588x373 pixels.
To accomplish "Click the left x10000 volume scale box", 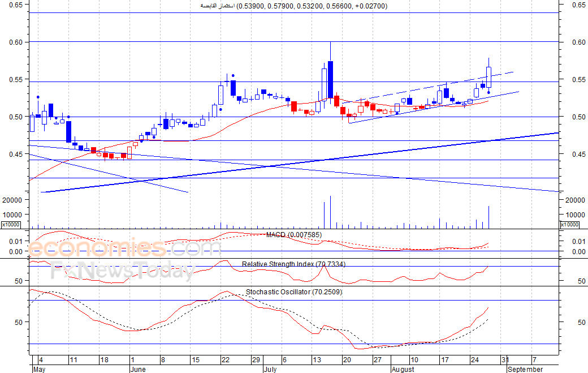I will 11,224.
